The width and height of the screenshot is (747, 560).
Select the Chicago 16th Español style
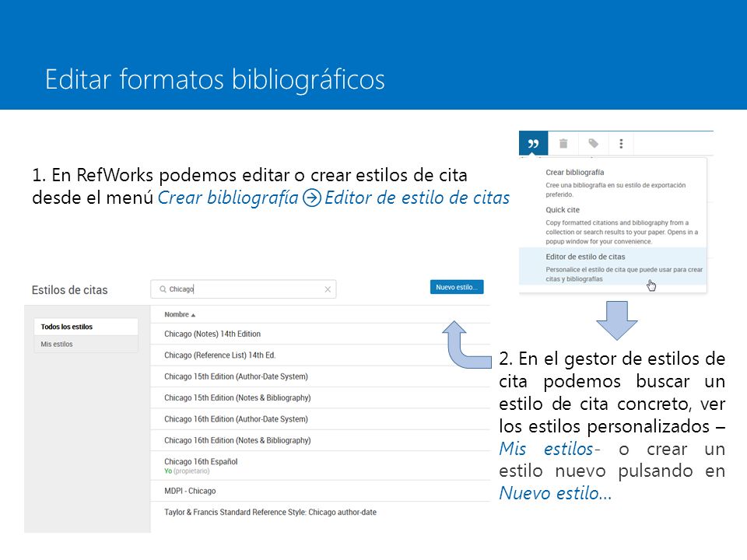(320, 465)
